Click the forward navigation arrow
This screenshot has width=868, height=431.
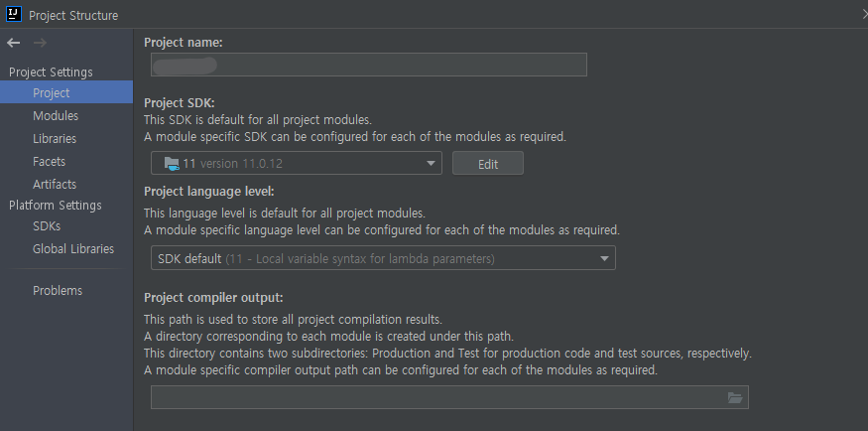pos(40,43)
